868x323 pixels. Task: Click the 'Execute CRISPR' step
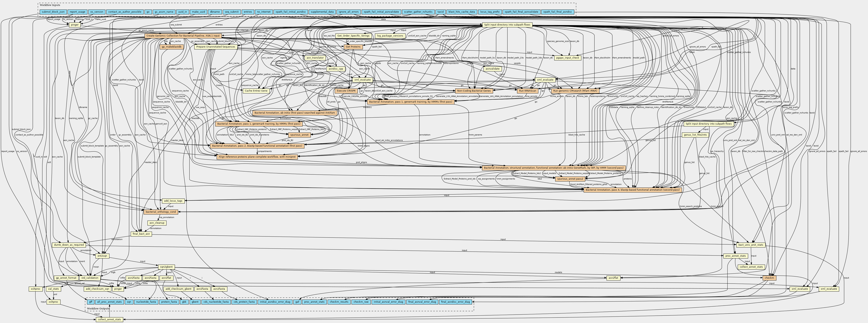[346, 91]
